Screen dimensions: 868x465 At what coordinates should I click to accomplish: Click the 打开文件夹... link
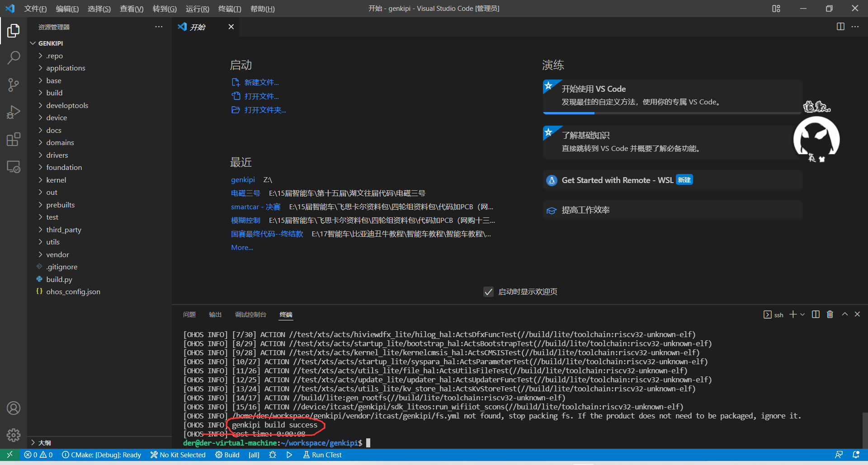(x=264, y=110)
